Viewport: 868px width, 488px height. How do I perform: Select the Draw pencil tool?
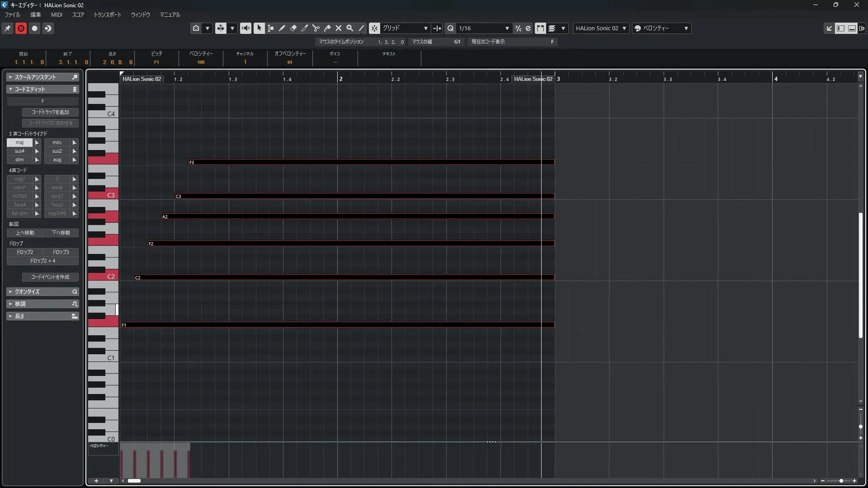coord(282,28)
